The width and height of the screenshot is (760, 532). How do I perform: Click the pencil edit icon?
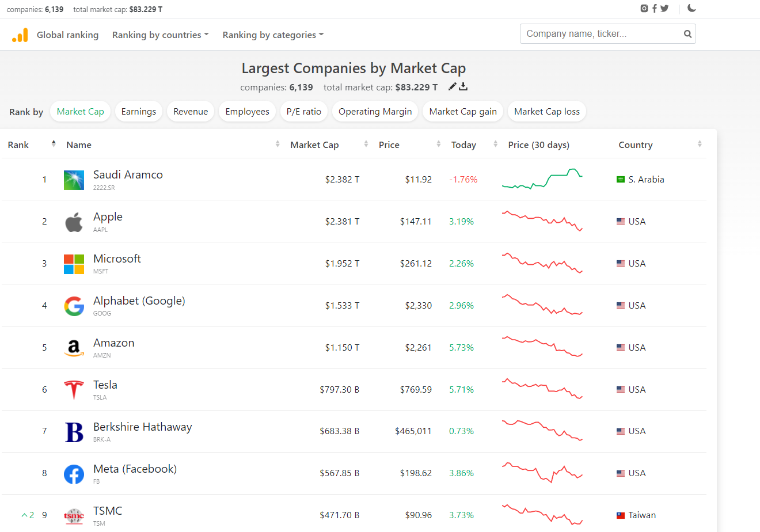tap(453, 86)
